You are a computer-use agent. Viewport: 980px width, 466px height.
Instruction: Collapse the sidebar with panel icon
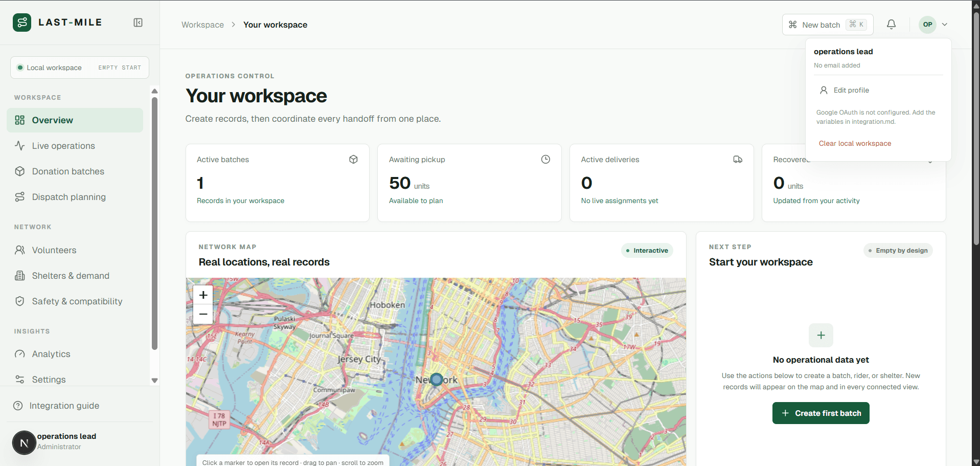pos(138,23)
